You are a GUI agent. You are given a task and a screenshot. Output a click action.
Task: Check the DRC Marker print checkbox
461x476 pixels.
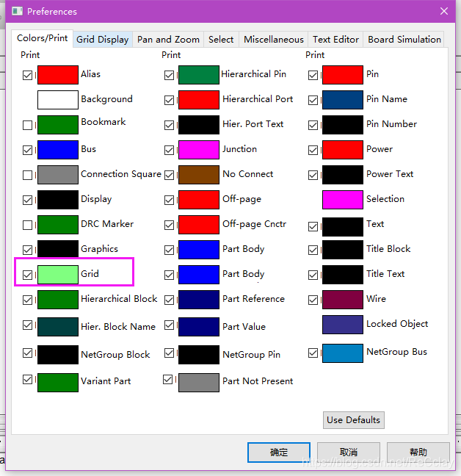(x=28, y=225)
